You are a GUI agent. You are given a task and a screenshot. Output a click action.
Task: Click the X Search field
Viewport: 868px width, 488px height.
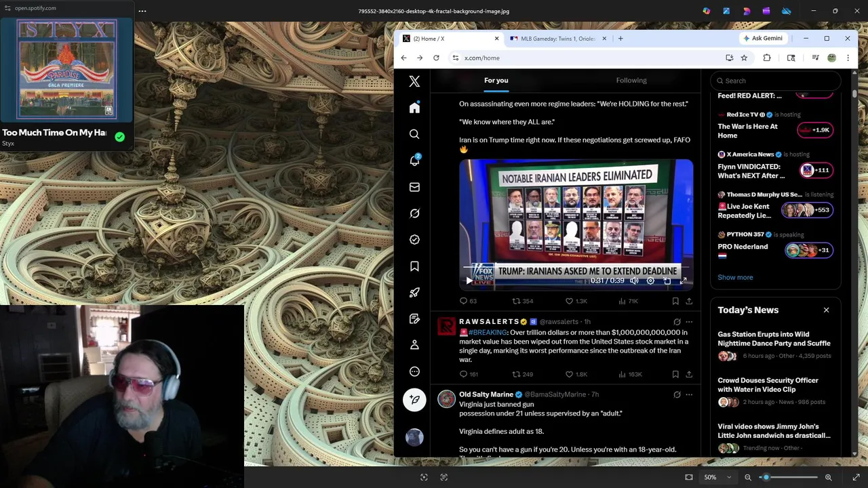[776, 81]
